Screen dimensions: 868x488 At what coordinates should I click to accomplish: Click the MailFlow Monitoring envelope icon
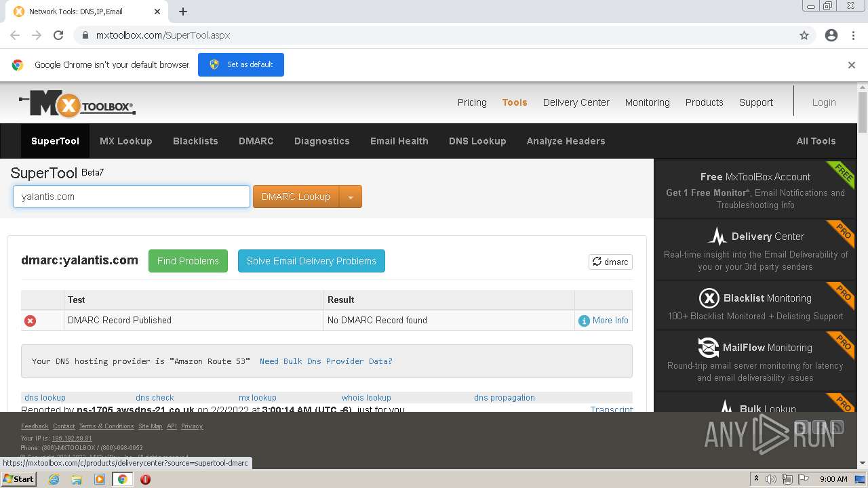tap(708, 348)
